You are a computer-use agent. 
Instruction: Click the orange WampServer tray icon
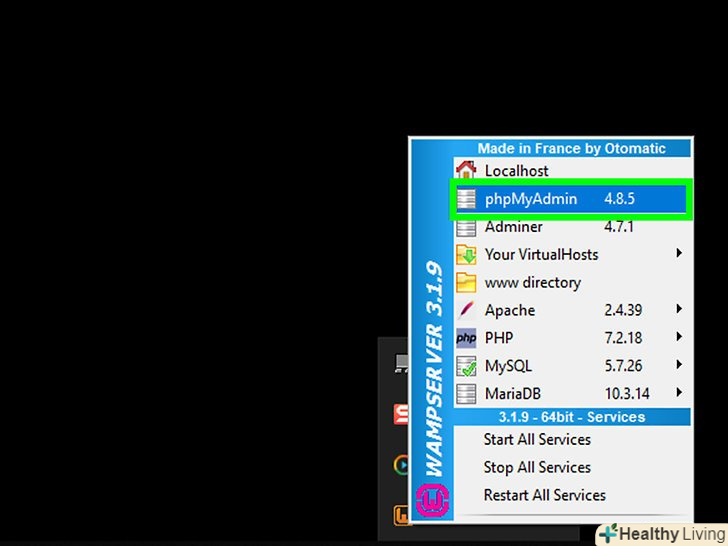[x=402, y=515]
